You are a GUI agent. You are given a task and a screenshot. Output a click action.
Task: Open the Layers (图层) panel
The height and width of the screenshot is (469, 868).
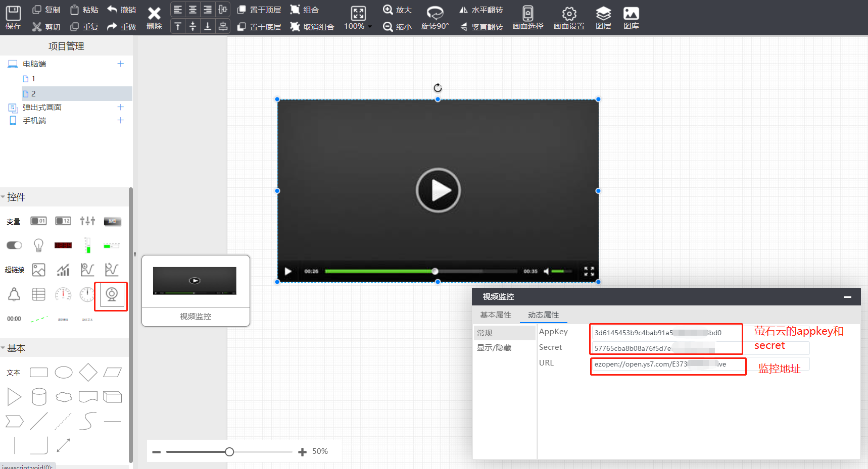pos(603,18)
